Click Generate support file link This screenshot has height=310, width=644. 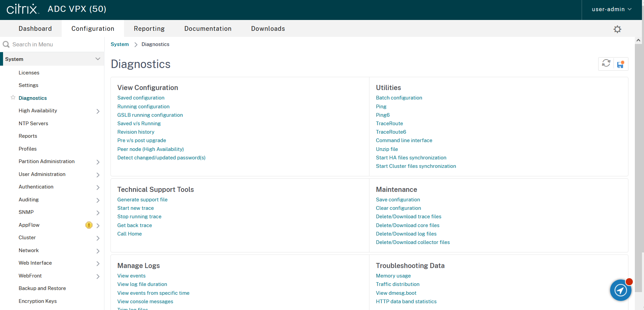click(x=142, y=200)
